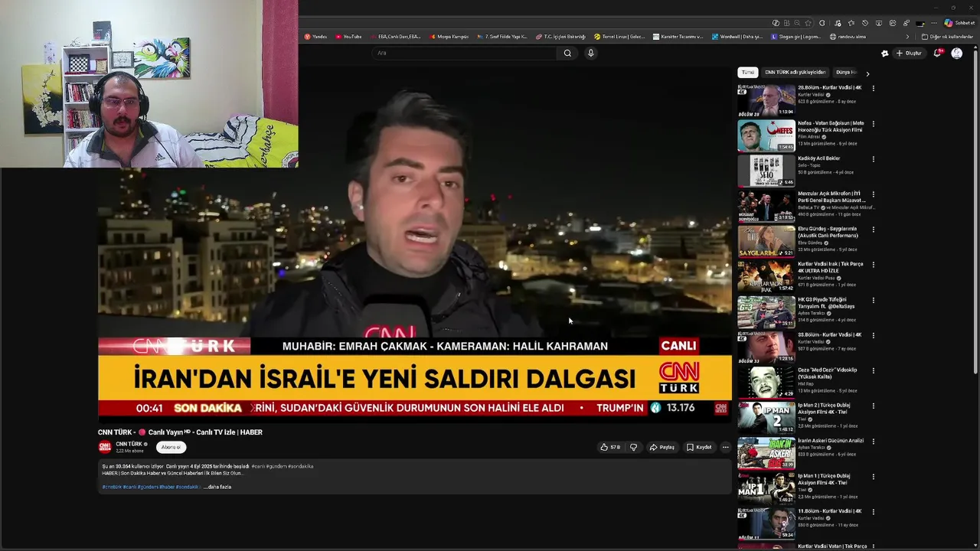Open options for 'HK G3 Piyade Tüfeğini' video
The height and width of the screenshot is (551, 980).
[873, 300]
